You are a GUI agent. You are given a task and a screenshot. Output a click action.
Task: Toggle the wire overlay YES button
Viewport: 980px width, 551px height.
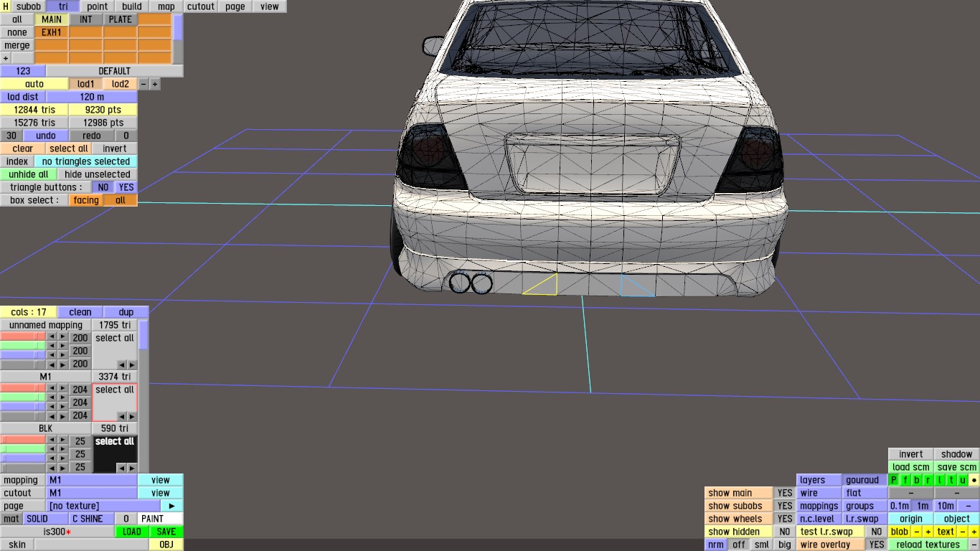pos(876,545)
